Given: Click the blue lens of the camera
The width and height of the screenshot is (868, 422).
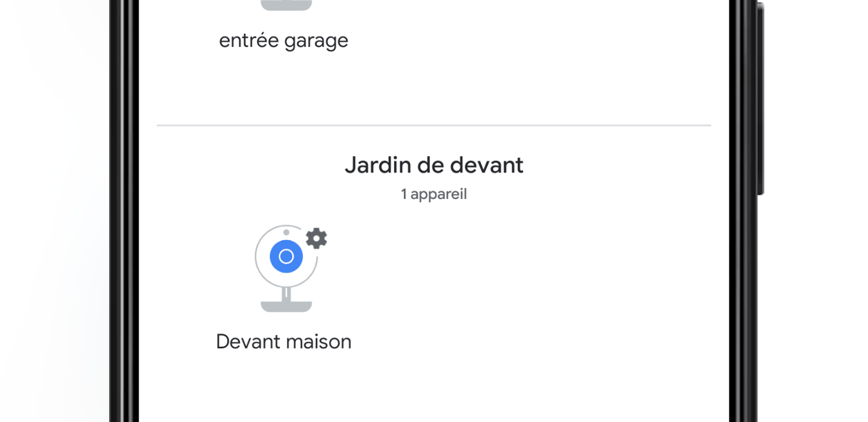Looking at the screenshot, I should pos(286,256).
